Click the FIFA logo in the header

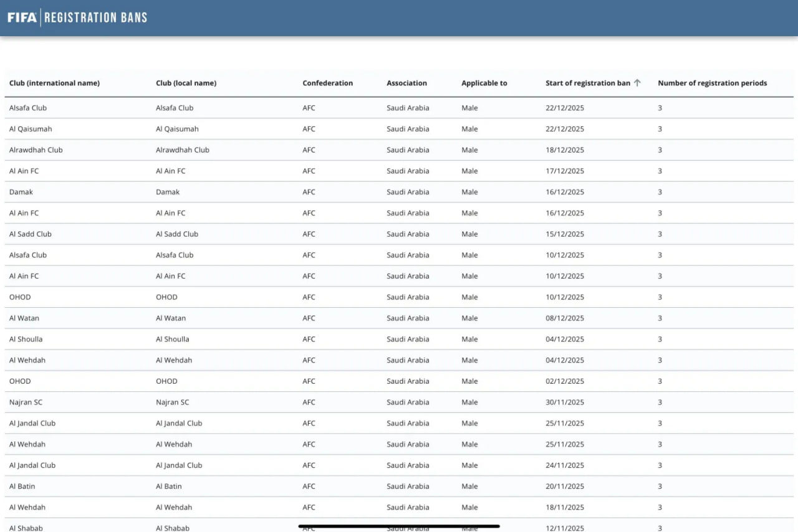tap(22, 17)
